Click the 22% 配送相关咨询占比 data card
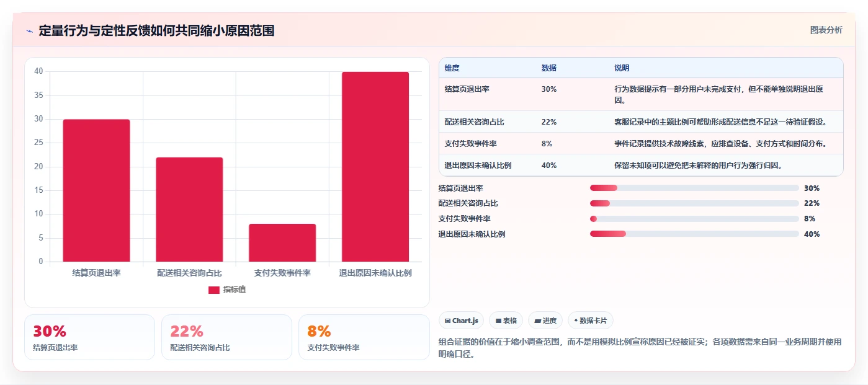Screen dimensions: 868x385 226,337
